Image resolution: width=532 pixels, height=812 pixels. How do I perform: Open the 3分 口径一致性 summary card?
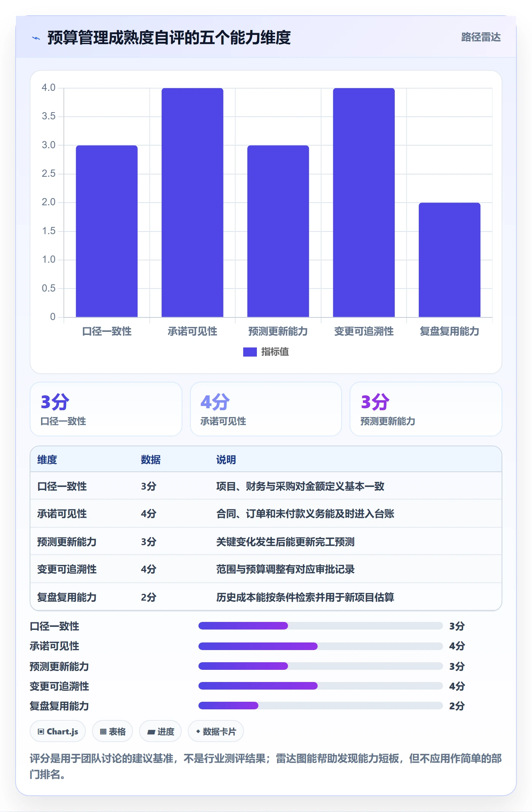(x=106, y=409)
